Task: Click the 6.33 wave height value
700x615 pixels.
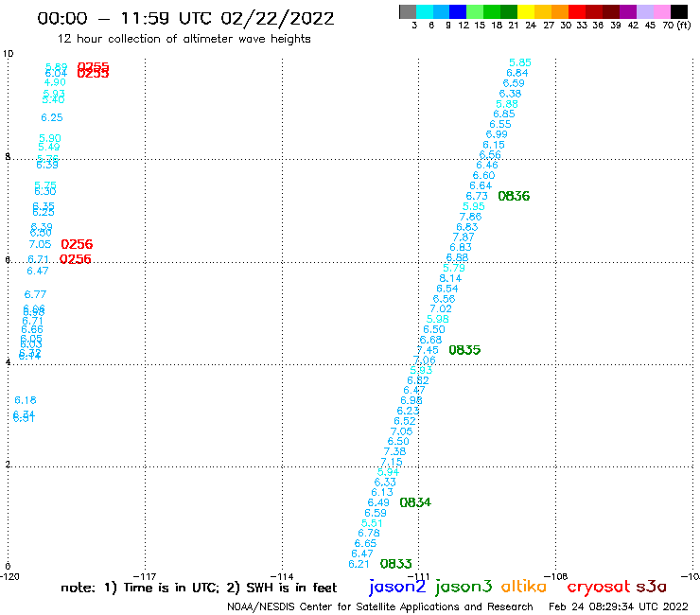Action: (385, 482)
